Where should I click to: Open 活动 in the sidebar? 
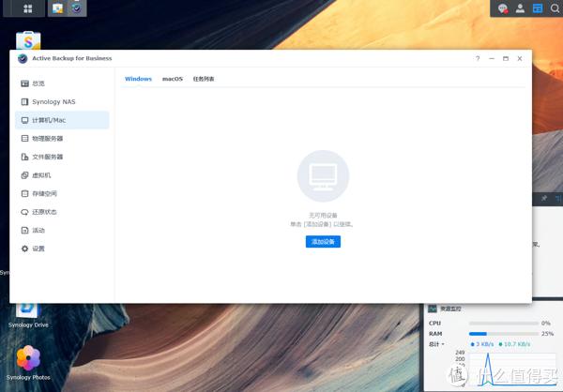tap(62, 230)
